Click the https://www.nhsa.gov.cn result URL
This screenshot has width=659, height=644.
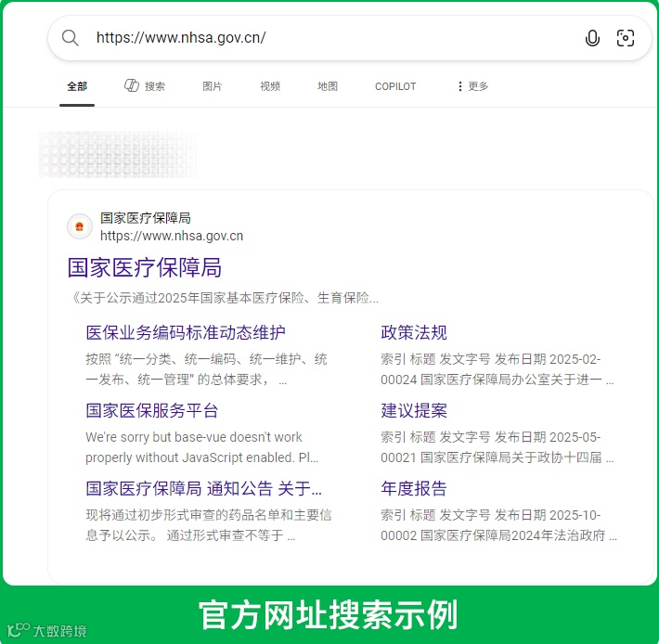(172, 236)
